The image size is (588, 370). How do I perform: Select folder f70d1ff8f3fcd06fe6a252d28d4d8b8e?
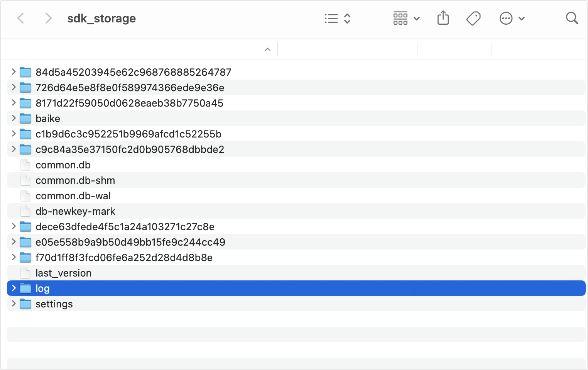[x=124, y=258]
